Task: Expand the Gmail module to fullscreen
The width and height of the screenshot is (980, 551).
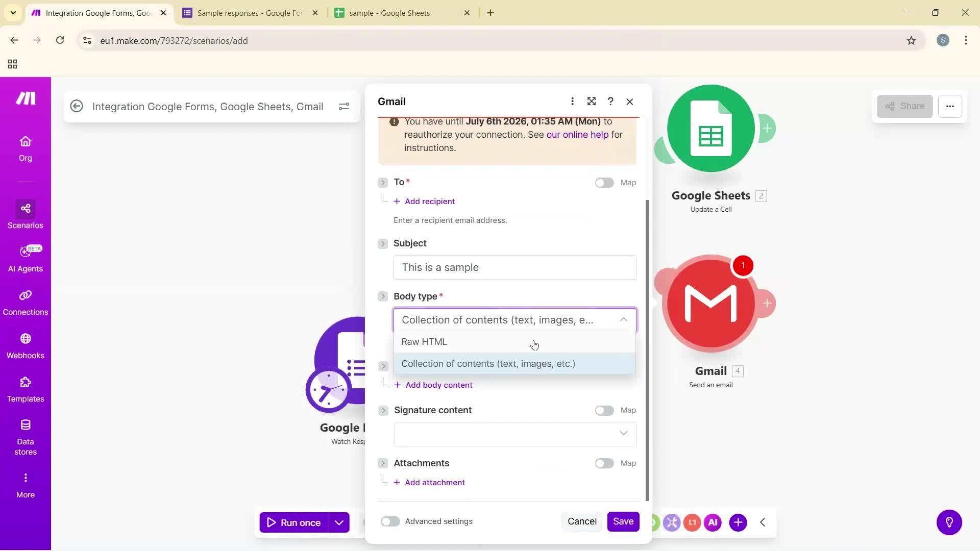Action: coord(592,101)
